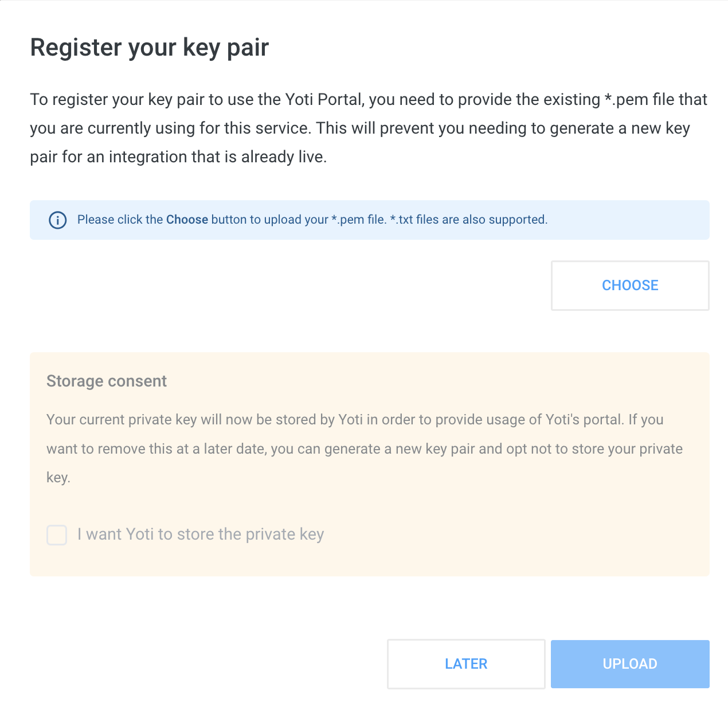The width and height of the screenshot is (728, 718).
Task: Click the "Register your key pair" heading
Action: click(150, 48)
